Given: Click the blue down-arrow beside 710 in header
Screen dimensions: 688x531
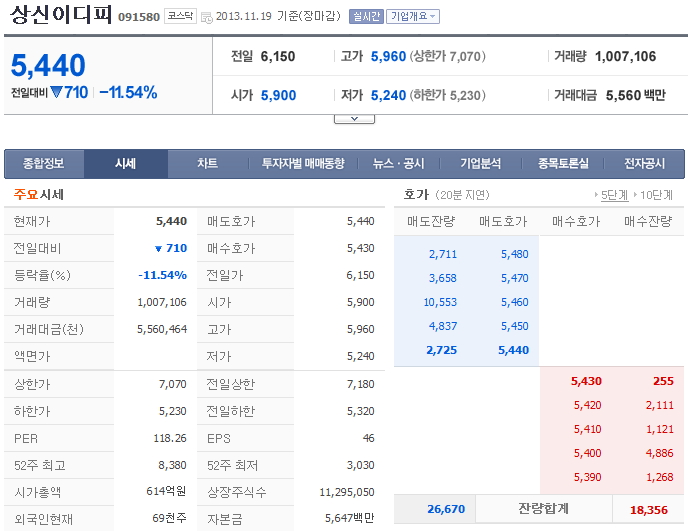Looking at the screenshot, I should point(56,93).
